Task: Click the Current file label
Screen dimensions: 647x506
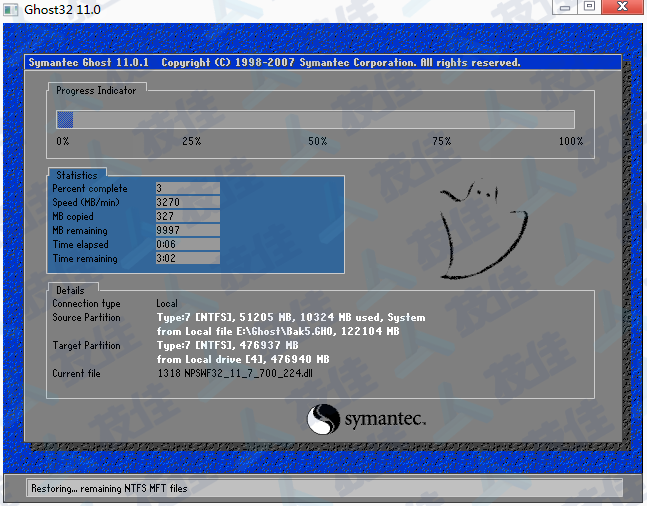Action: click(x=76, y=374)
